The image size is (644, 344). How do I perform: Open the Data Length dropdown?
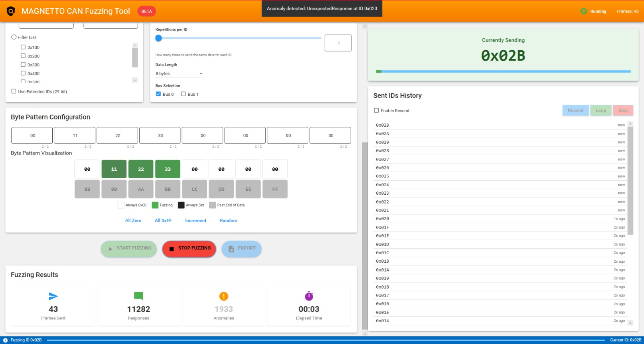179,74
